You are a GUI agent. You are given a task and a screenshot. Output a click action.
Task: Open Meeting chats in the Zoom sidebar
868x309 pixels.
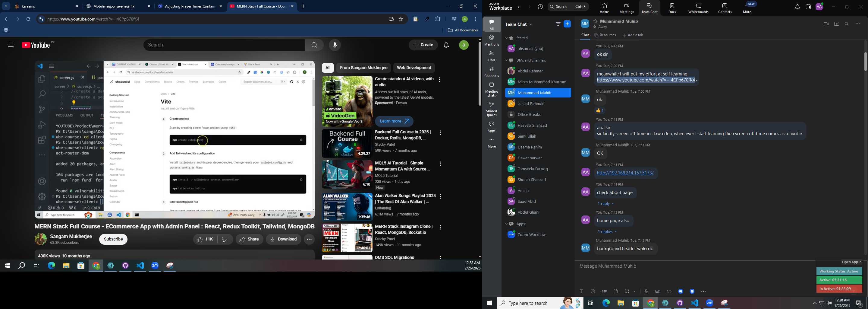pos(492,89)
